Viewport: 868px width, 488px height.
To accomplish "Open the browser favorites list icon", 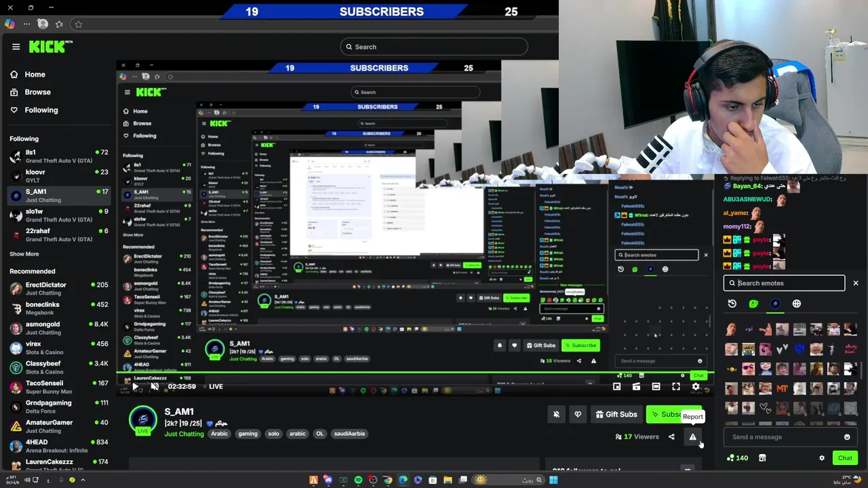I will coord(60,24).
